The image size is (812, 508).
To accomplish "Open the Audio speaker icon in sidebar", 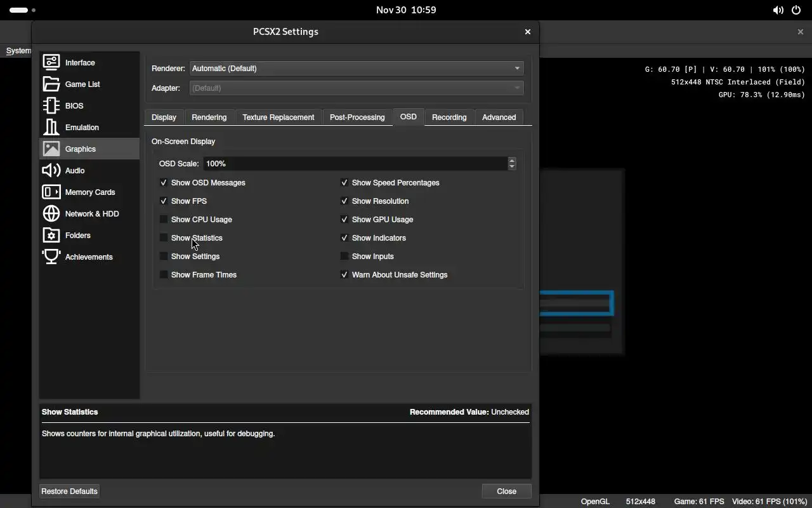I will coord(51,170).
